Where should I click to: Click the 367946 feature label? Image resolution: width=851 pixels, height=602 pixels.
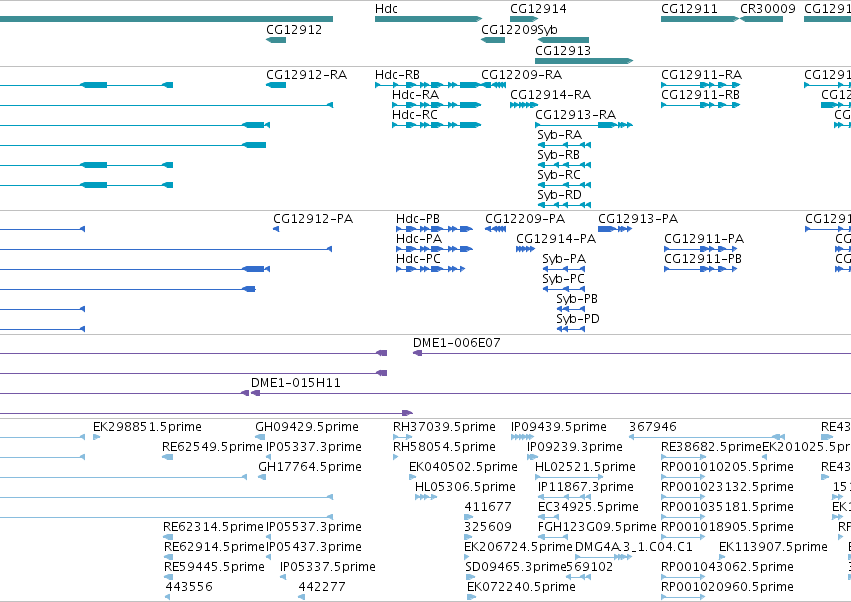[x=652, y=427]
